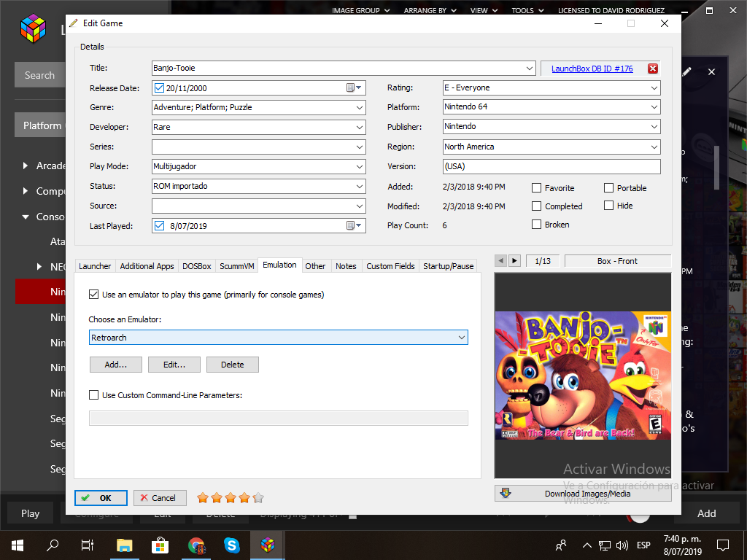This screenshot has width=747, height=560.
Task: Switch to the Additional Apps tab
Action: [x=147, y=265]
